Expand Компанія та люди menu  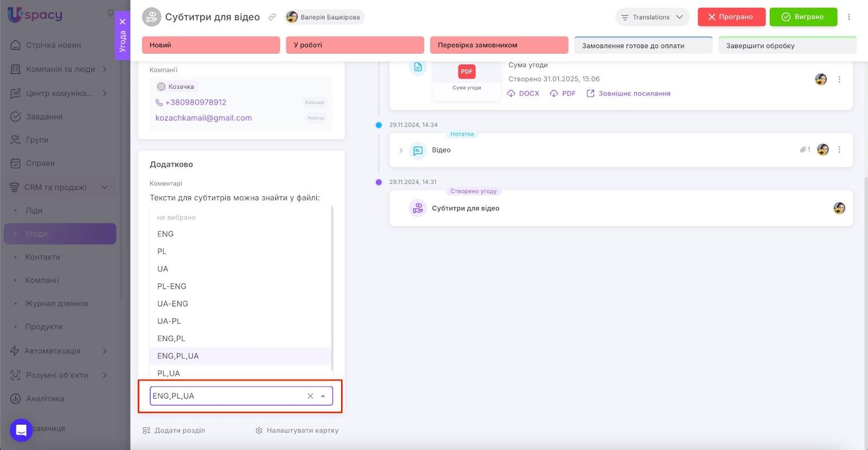60,69
